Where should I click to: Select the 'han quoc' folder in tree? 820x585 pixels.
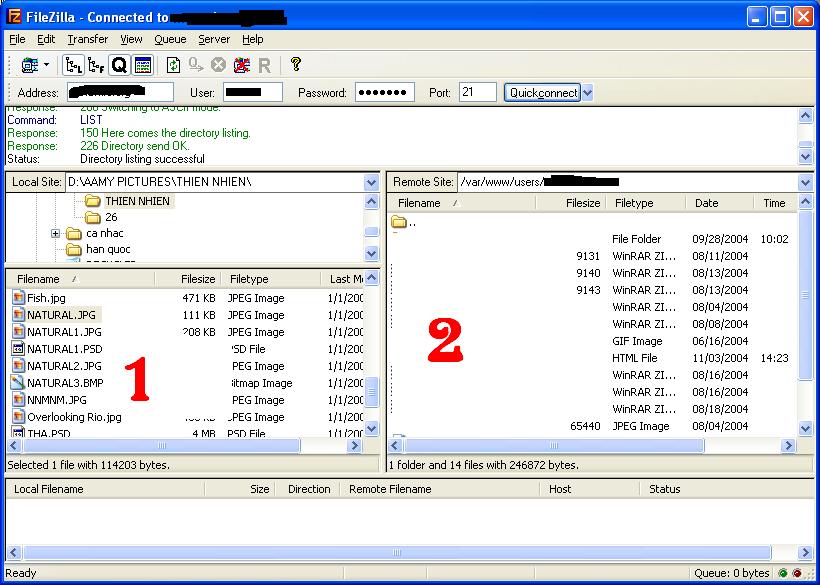click(108, 249)
